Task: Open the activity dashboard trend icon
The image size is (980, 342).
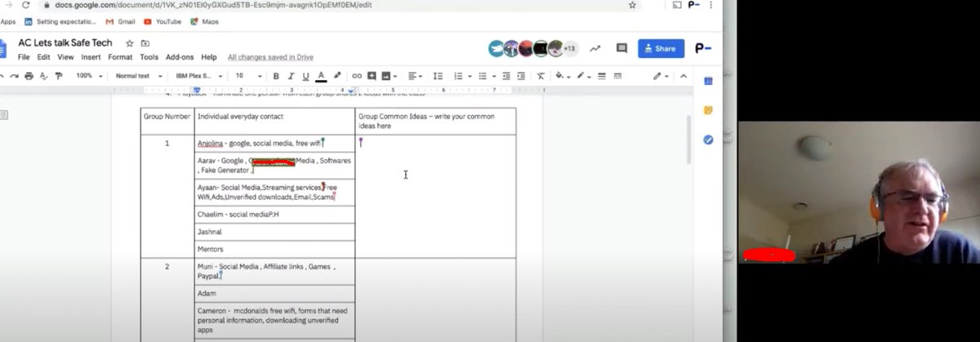Action: pyautogui.click(x=595, y=48)
